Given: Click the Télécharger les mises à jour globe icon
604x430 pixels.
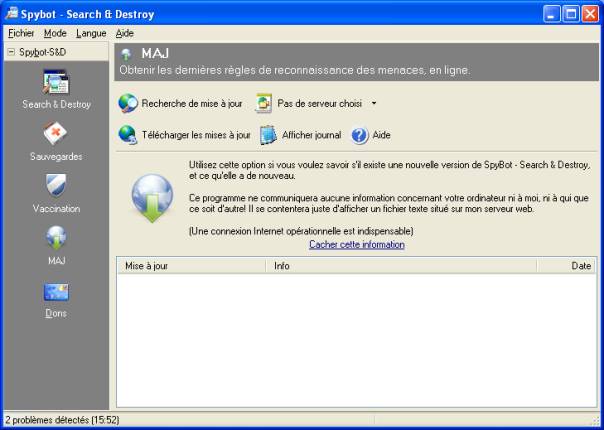Looking at the screenshot, I should (x=128, y=135).
